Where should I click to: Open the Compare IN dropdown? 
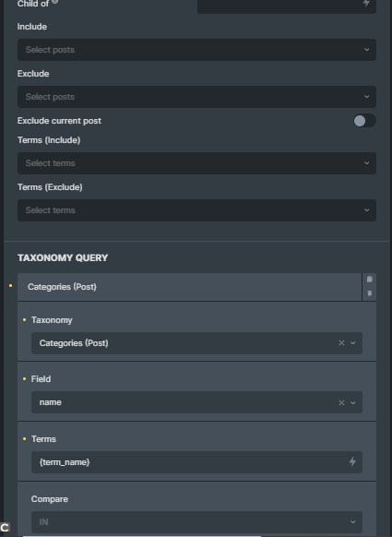coord(196,522)
